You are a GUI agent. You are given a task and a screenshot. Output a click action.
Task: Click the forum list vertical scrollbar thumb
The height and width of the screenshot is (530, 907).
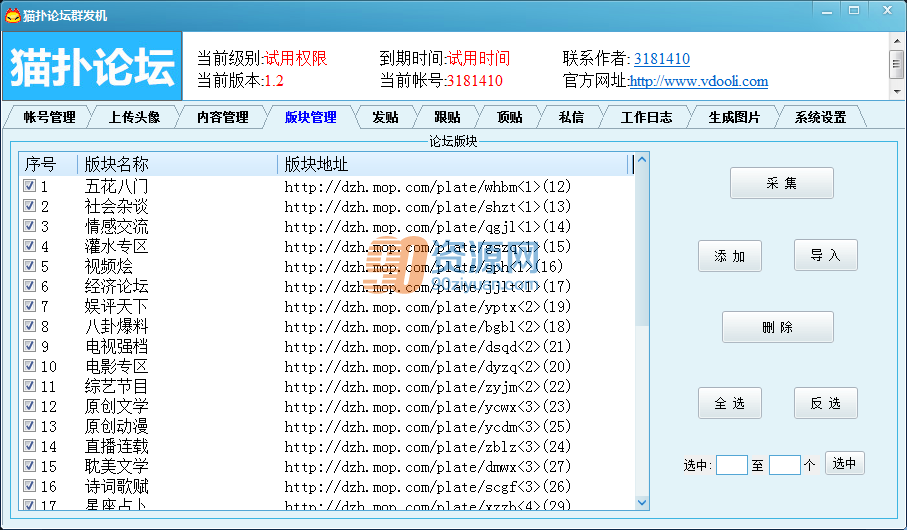641,246
